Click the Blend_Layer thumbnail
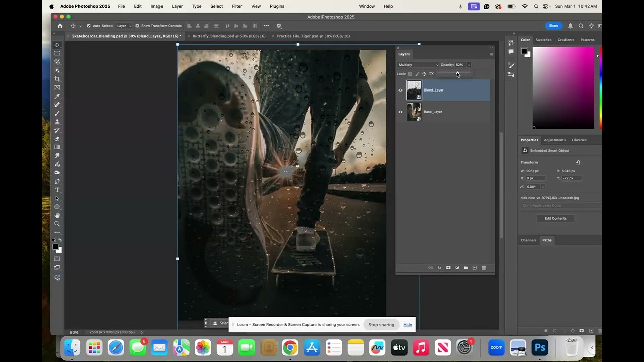644x362 pixels. [x=414, y=90]
